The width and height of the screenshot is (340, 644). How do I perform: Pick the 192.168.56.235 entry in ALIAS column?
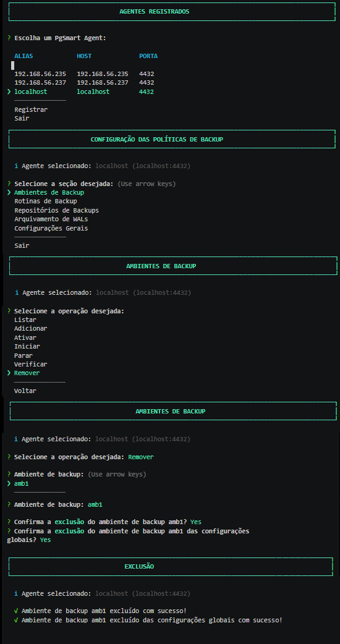[x=40, y=74]
